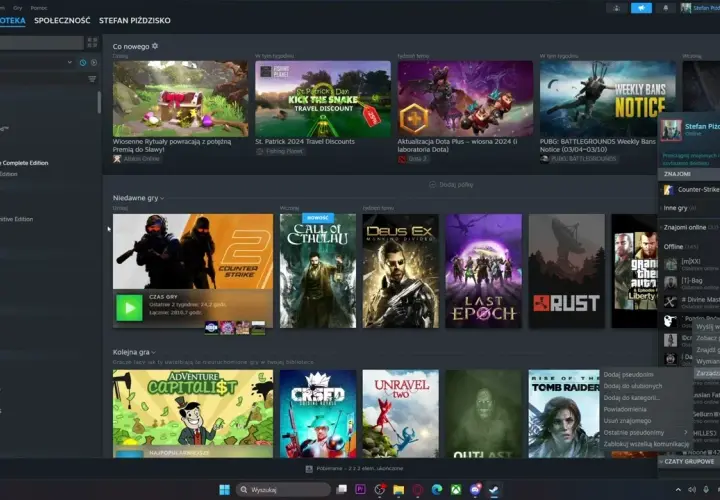Open the blue announcements megaphone button

pos(641,8)
